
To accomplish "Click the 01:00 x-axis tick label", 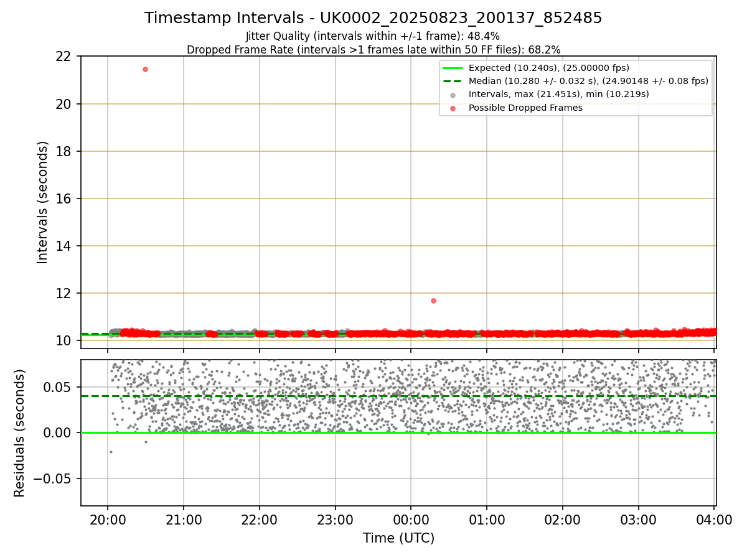I will tap(487, 519).
